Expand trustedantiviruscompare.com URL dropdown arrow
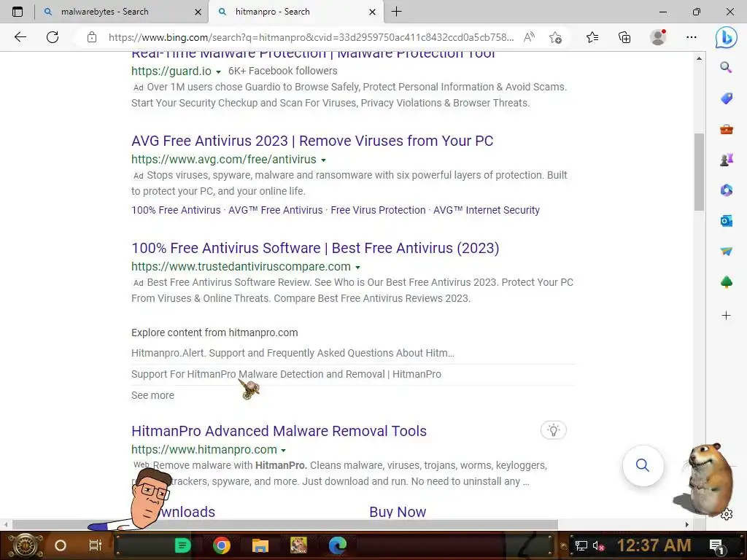Image resolution: width=747 pixels, height=560 pixels. point(357,267)
